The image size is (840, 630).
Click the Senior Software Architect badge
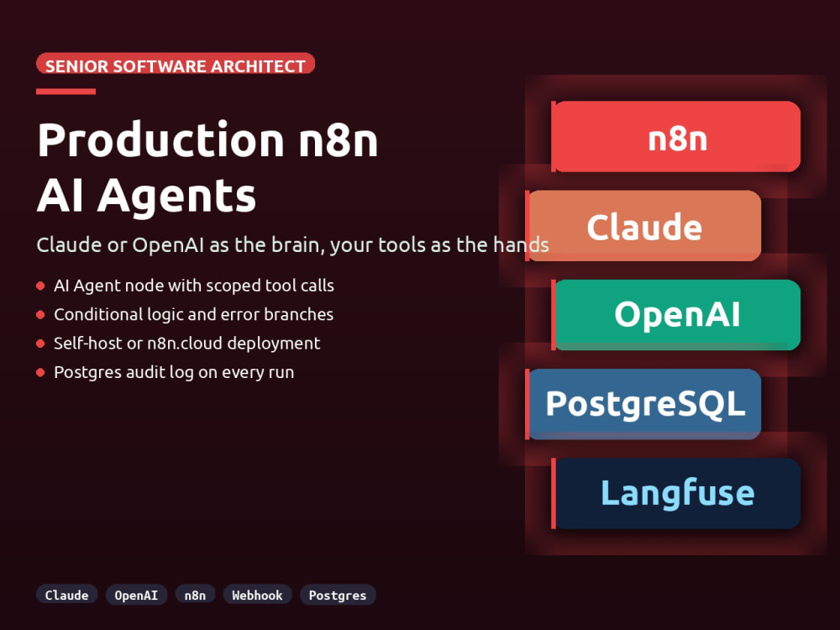[176, 63]
